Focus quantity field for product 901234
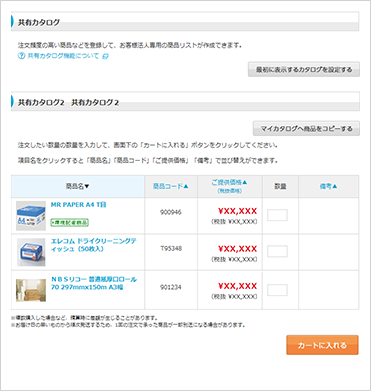Image resolution: width=371 pixels, height=391 pixels. click(277, 290)
